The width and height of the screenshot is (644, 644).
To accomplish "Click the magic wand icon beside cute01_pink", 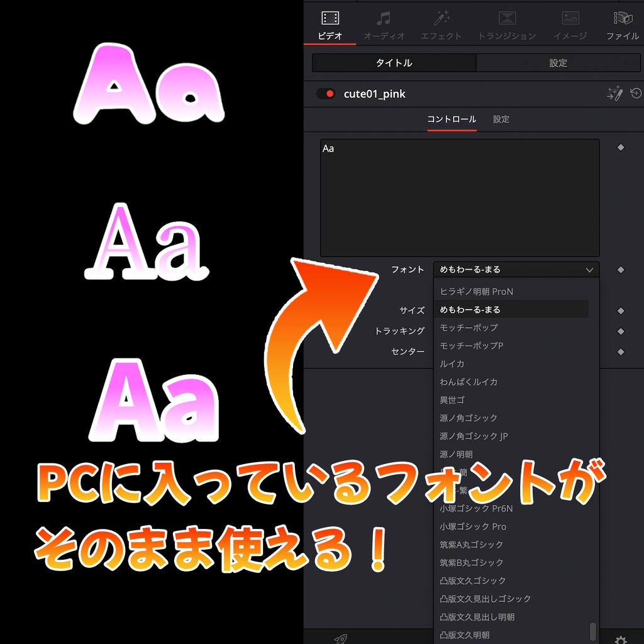I will tap(615, 93).
